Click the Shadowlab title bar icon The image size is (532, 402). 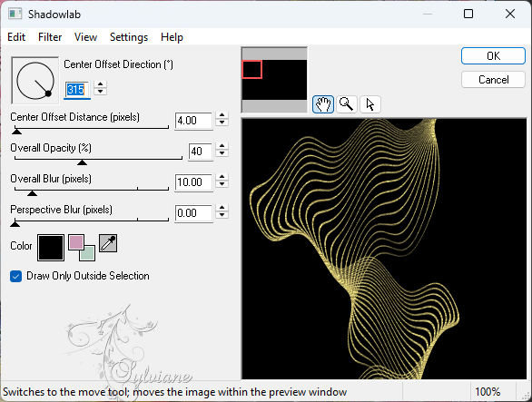coord(15,14)
